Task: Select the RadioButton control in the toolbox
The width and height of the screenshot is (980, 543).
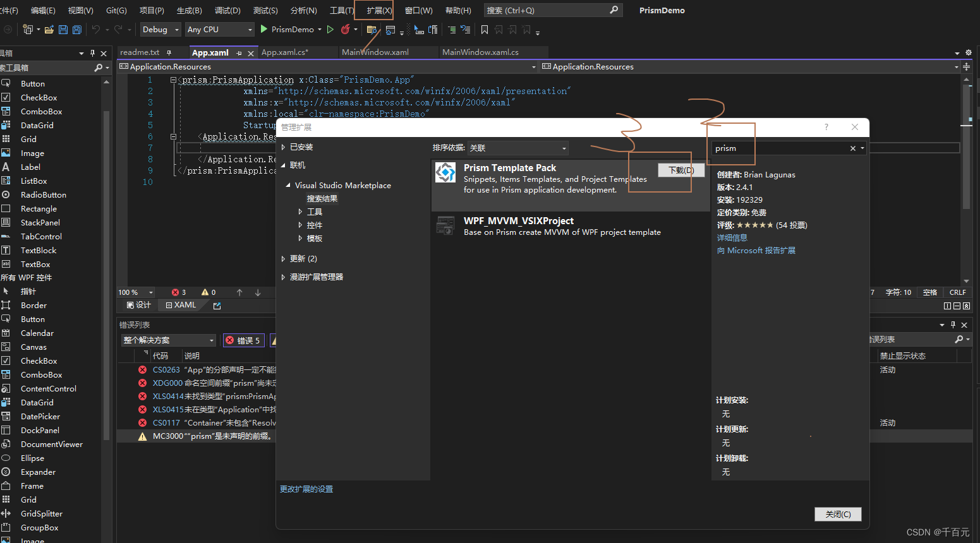Action: click(43, 195)
